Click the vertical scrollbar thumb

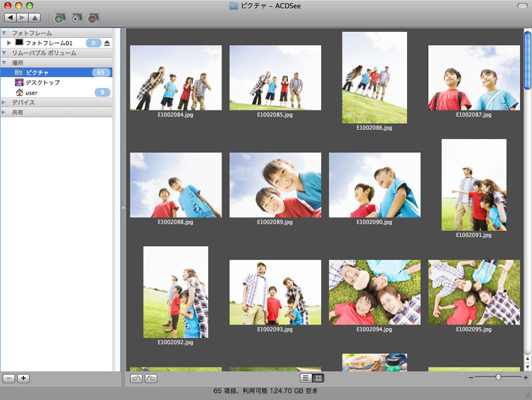527,61
